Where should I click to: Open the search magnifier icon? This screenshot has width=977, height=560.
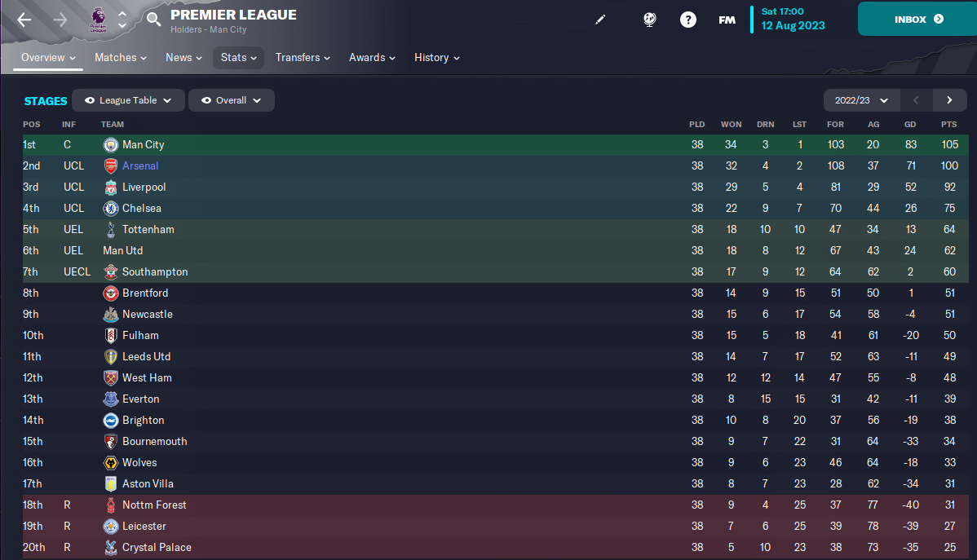[x=153, y=20]
